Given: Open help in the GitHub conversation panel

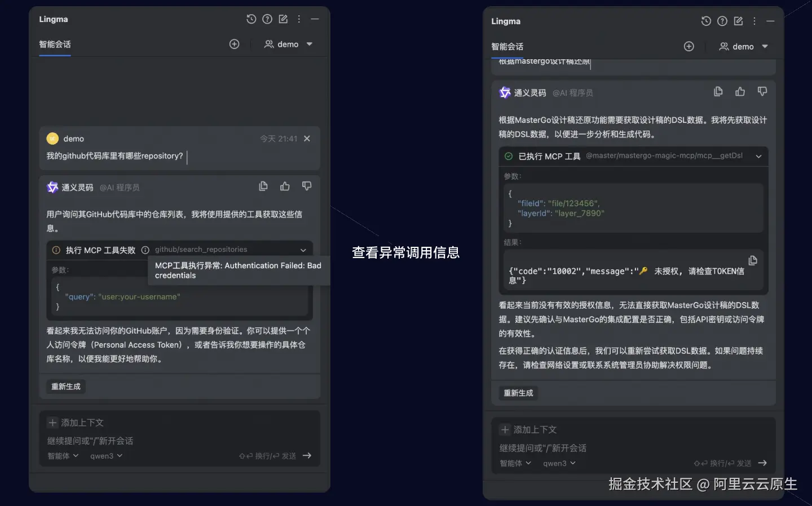Looking at the screenshot, I should 267,19.
